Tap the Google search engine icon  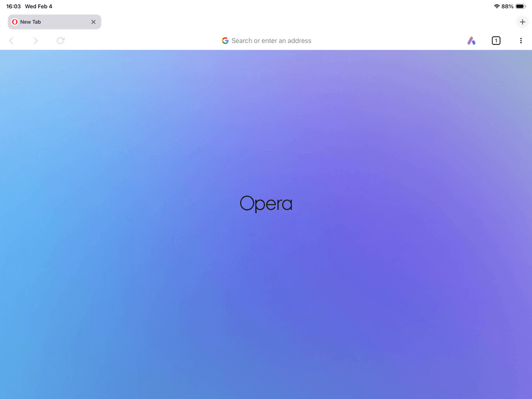[x=225, y=41]
